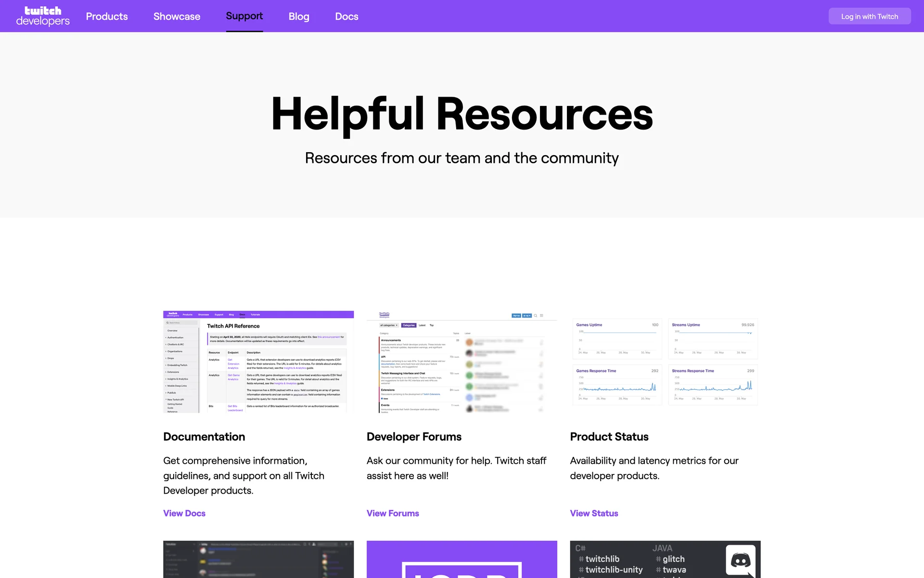The width and height of the screenshot is (924, 578).
Task: Open the Developer Forums screenshot thumbnail
Action: [x=462, y=362]
